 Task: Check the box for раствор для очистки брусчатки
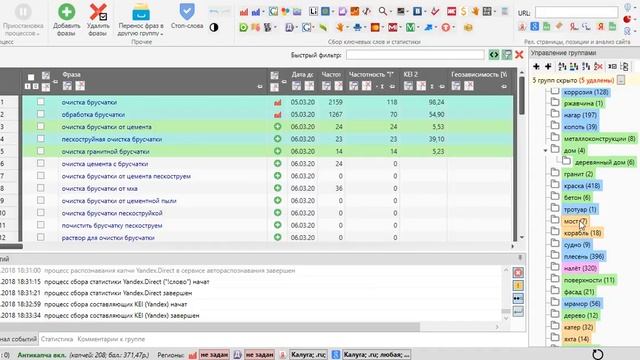[40, 237]
